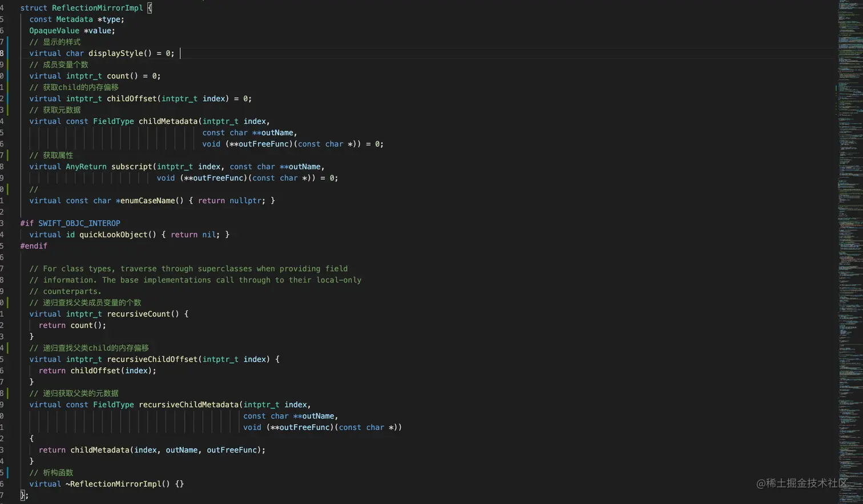Click the closing '};' of the struct
The height and width of the screenshot is (504, 863).
click(x=24, y=495)
